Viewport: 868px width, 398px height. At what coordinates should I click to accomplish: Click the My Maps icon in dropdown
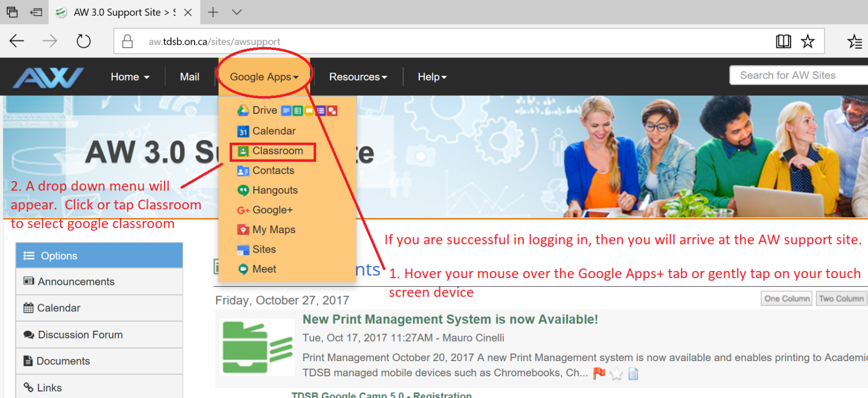point(243,230)
